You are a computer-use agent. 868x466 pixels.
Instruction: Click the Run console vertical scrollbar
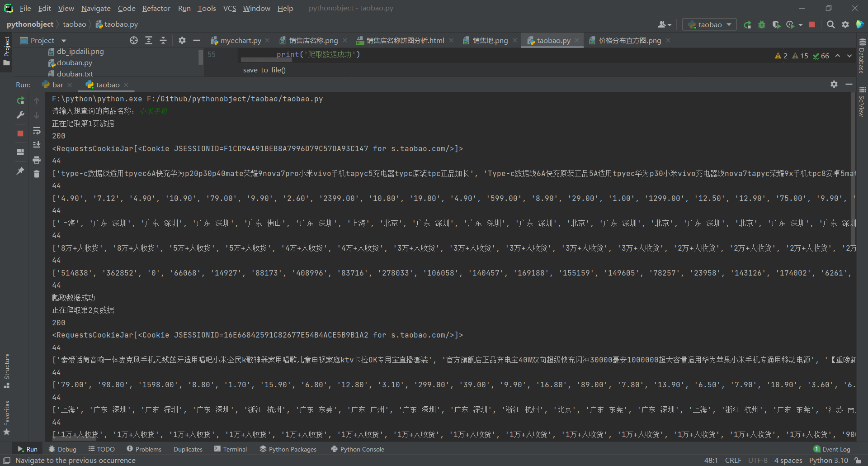click(853, 169)
